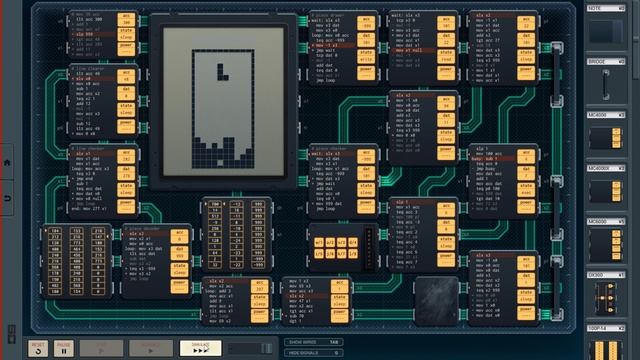Pick the MC6000 chip from parts tray

[x=606, y=241]
